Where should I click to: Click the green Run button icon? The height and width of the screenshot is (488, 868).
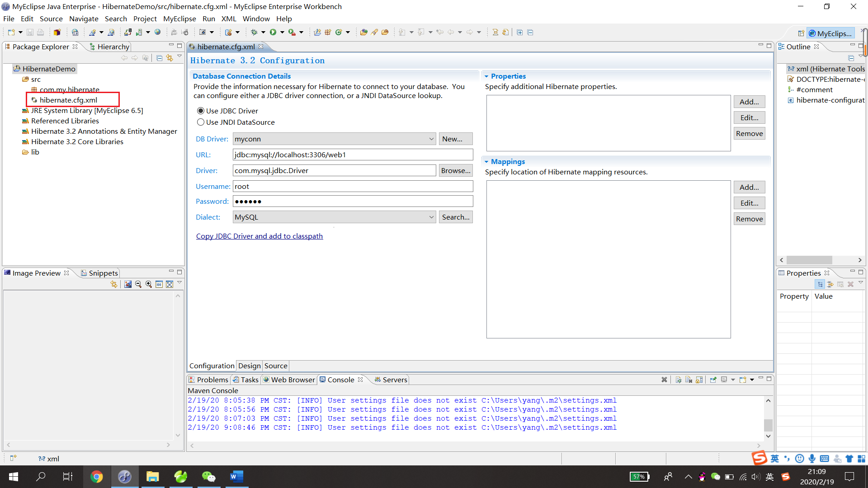[x=273, y=32]
